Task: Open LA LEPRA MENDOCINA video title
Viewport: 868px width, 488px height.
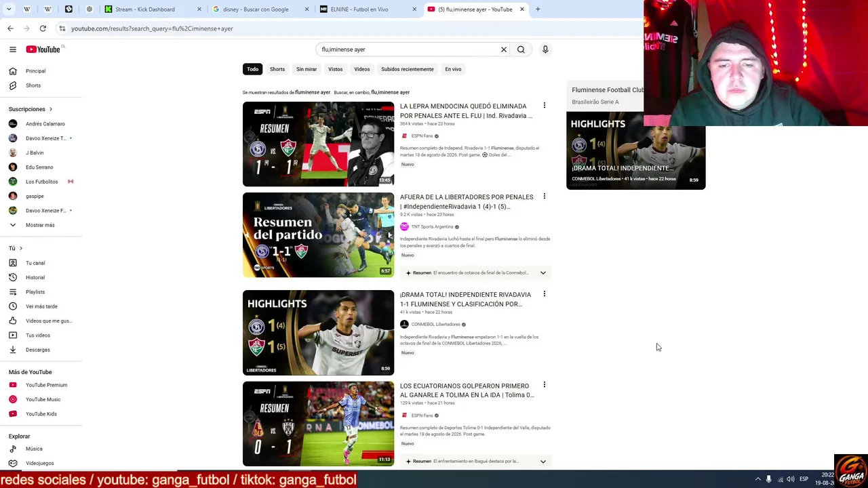Action: point(466,111)
